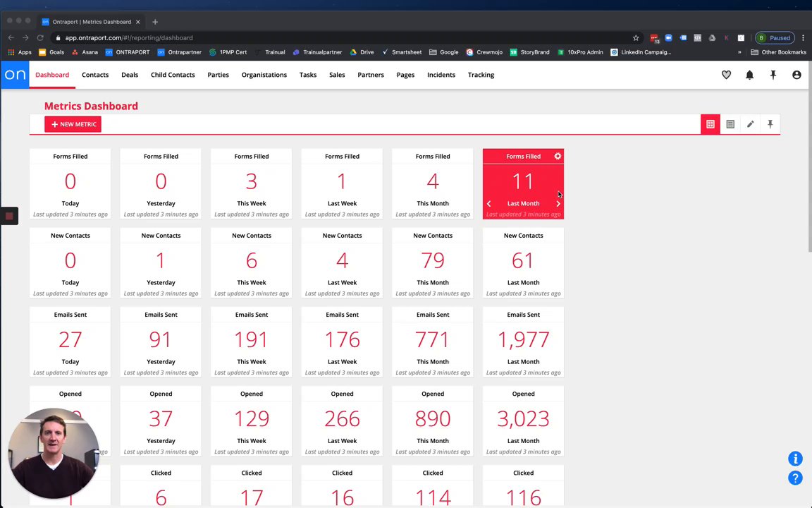Select New Contacts Last Month card showing 61
The height and width of the screenshot is (508, 812).
[x=523, y=263]
